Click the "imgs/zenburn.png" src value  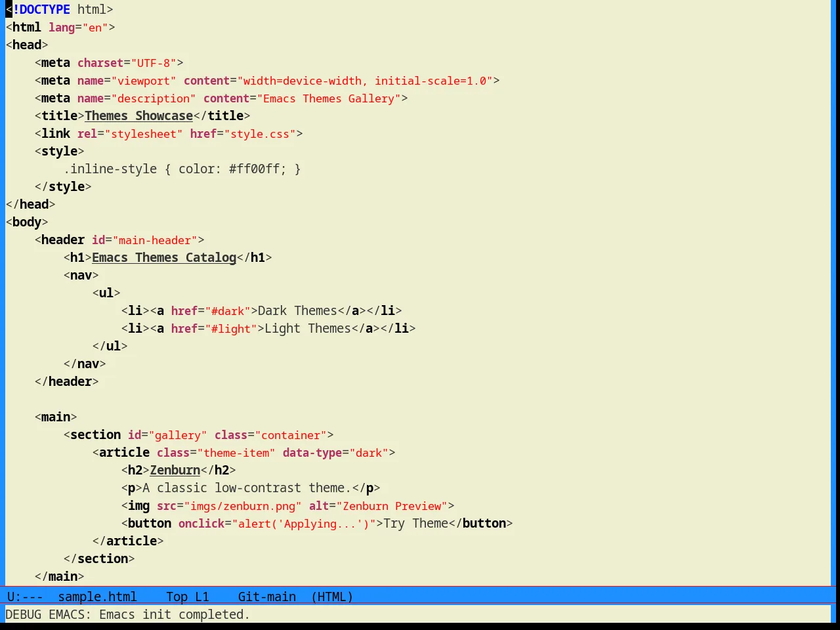coord(243,505)
